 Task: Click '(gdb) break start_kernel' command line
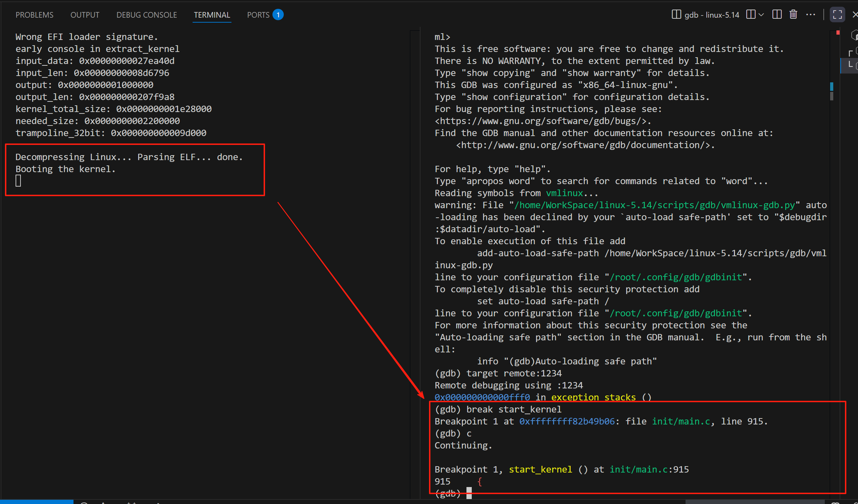498,410
